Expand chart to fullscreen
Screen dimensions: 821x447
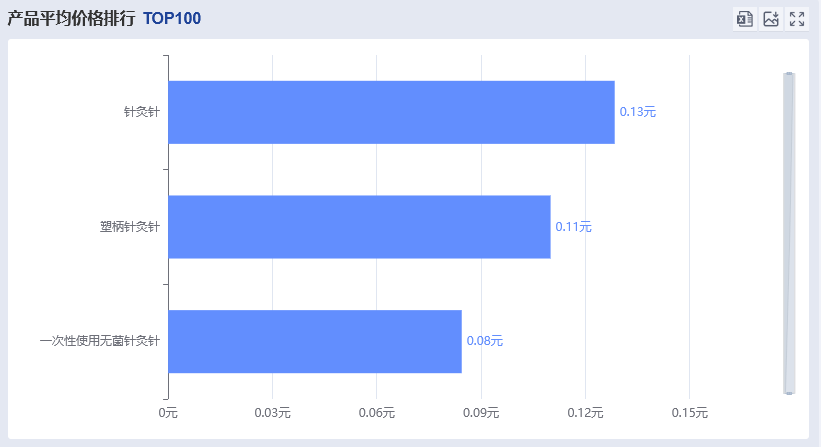click(x=797, y=19)
